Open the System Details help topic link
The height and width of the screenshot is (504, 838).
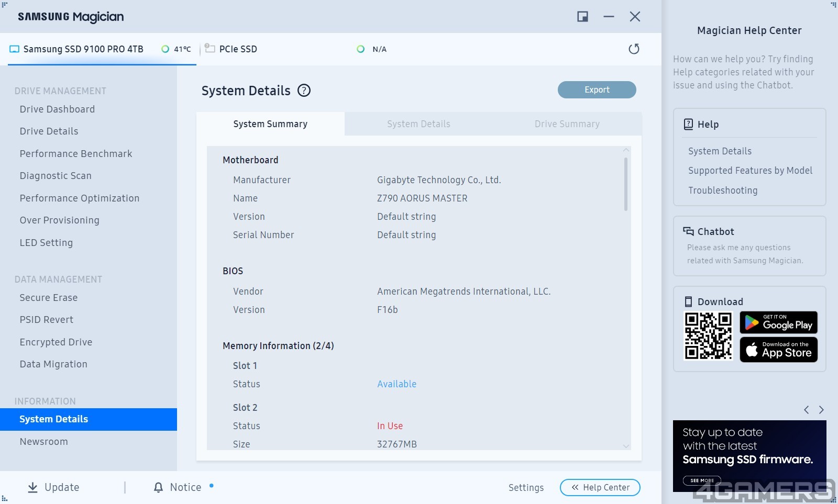coord(720,151)
